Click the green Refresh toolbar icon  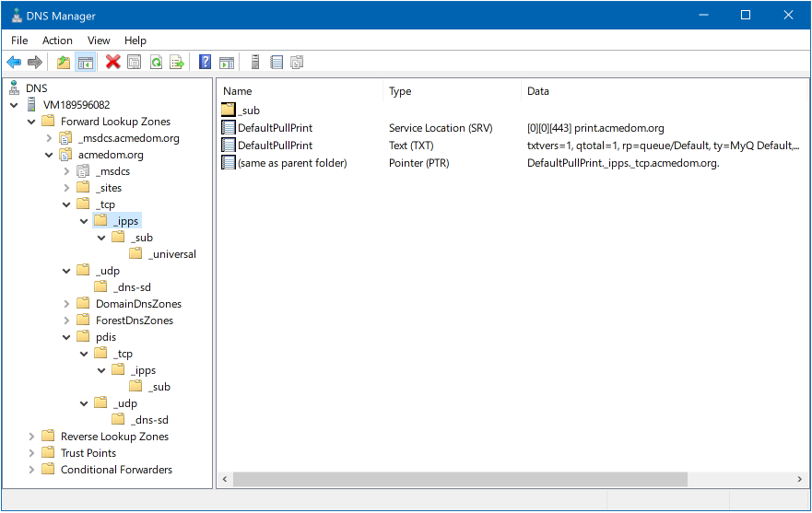(156, 63)
